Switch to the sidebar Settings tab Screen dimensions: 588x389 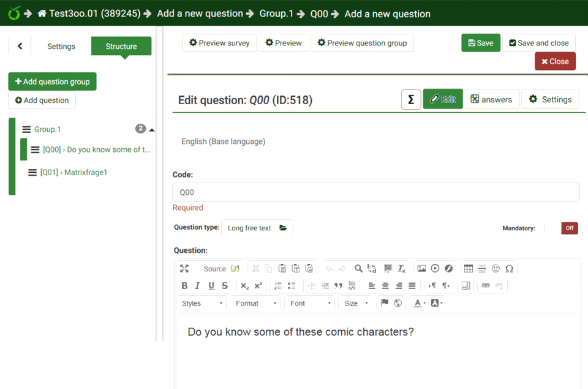click(61, 46)
